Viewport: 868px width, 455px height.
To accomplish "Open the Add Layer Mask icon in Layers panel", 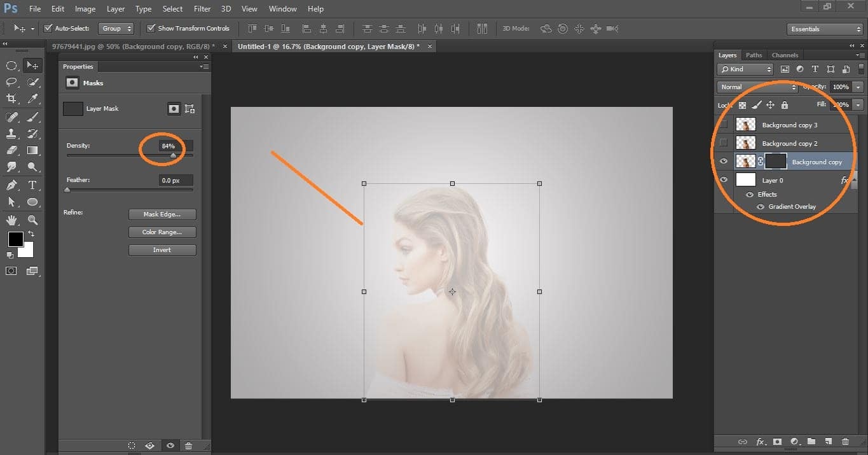I will [x=777, y=441].
